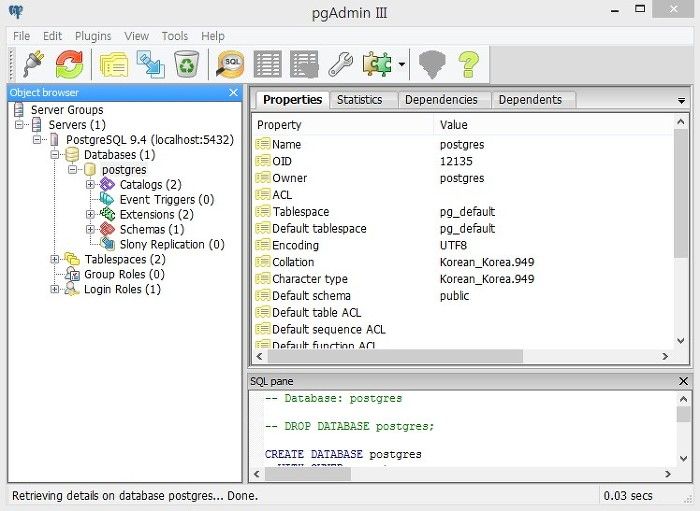Expand the Login Roles (1) node

click(x=54, y=289)
